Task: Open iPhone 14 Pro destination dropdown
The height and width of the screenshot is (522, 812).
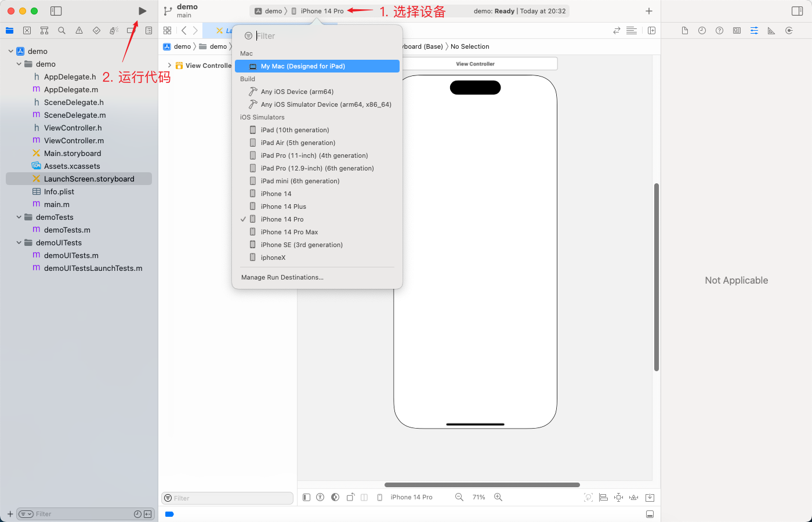Action: click(x=317, y=11)
